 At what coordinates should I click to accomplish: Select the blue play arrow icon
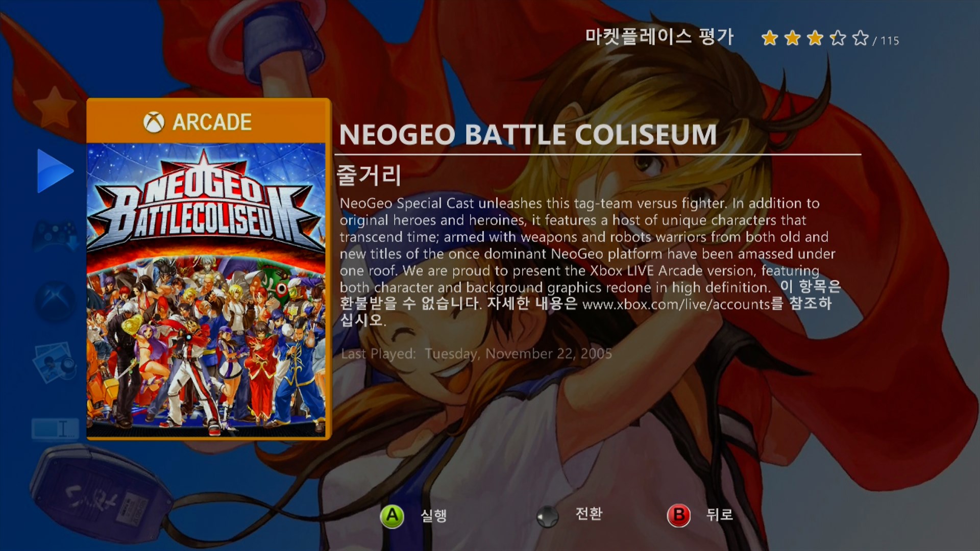55,171
